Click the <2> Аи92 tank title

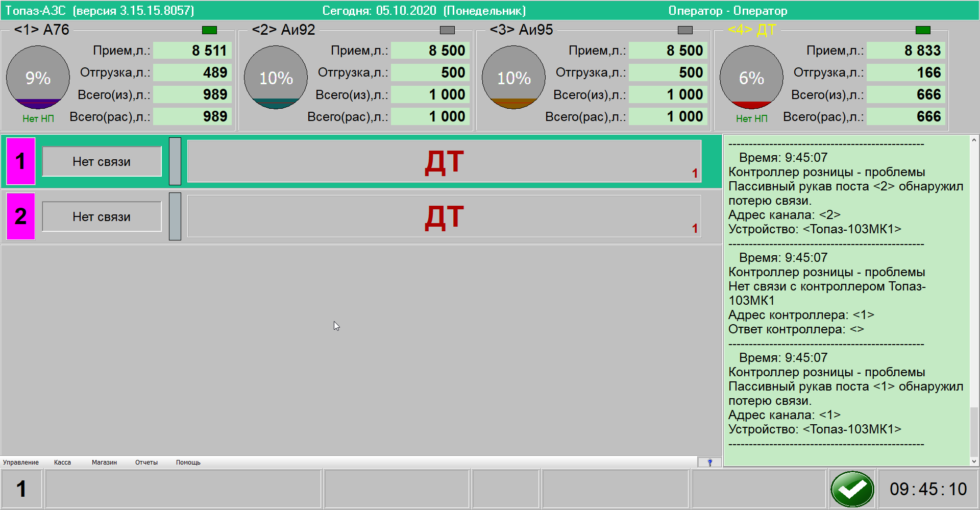[x=284, y=30]
